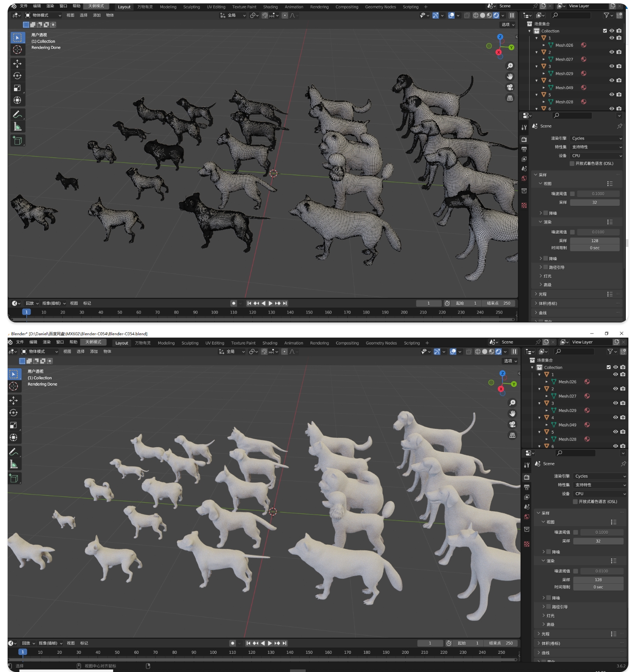This screenshot has width=636, height=672.
Task: Expand 光程 panel in upper window
Action: [542, 294]
